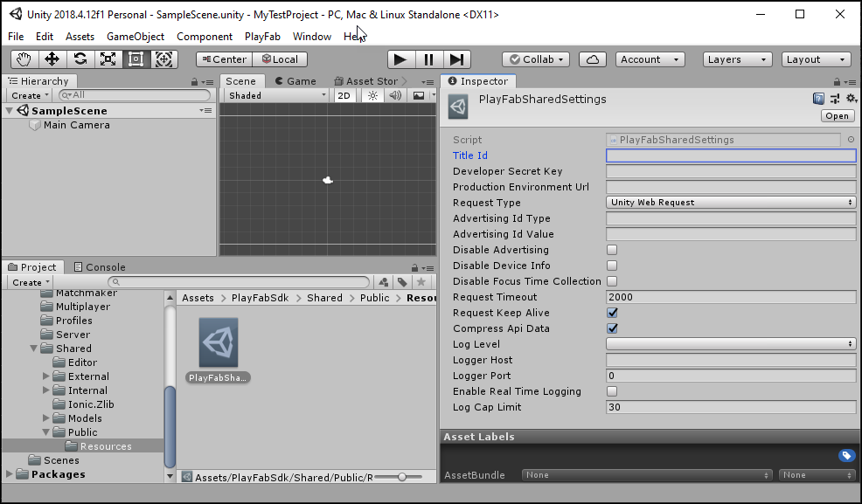Click Create in the Hierarchy panel

pos(28,94)
